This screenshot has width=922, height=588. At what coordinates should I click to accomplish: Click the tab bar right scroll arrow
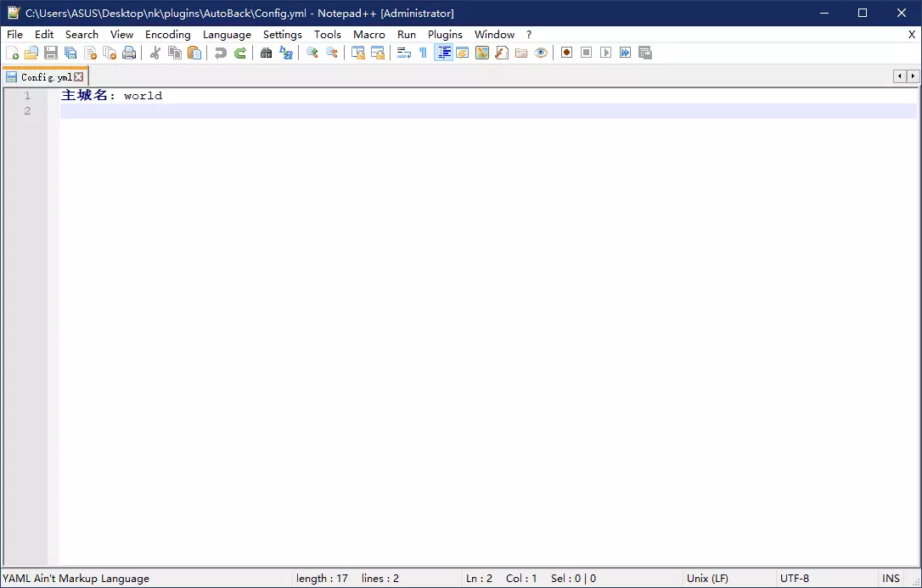click(x=914, y=76)
